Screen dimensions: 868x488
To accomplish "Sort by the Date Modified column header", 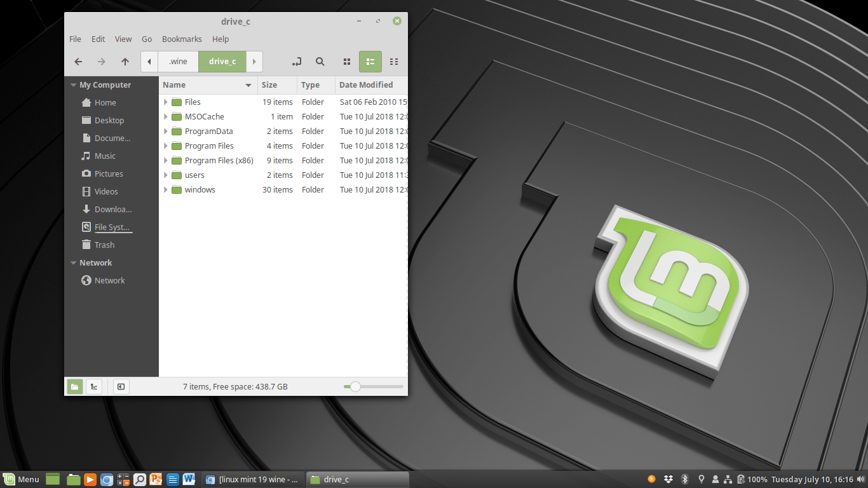I will [x=371, y=85].
